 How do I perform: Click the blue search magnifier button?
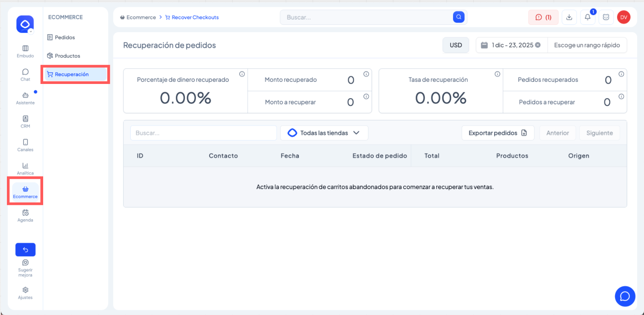[x=459, y=17]
